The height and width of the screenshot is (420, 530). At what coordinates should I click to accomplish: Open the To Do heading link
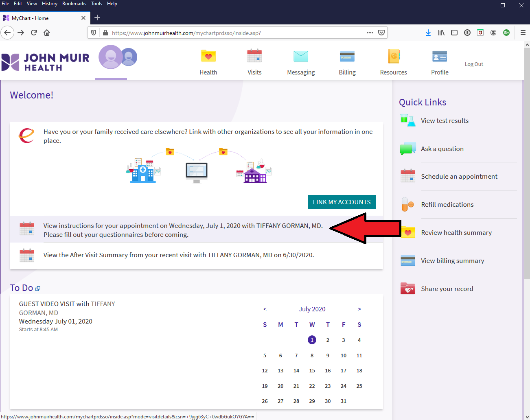(22, 288)
